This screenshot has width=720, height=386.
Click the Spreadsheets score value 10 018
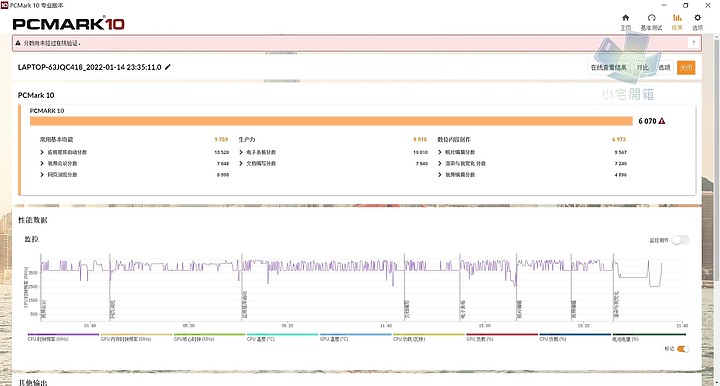point(420,152)
